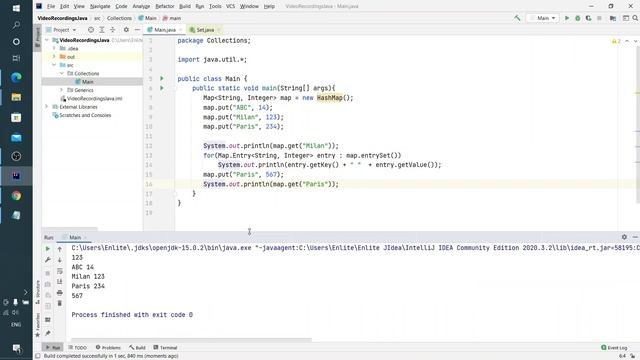Open Project panel options gear

click(126, 30)
